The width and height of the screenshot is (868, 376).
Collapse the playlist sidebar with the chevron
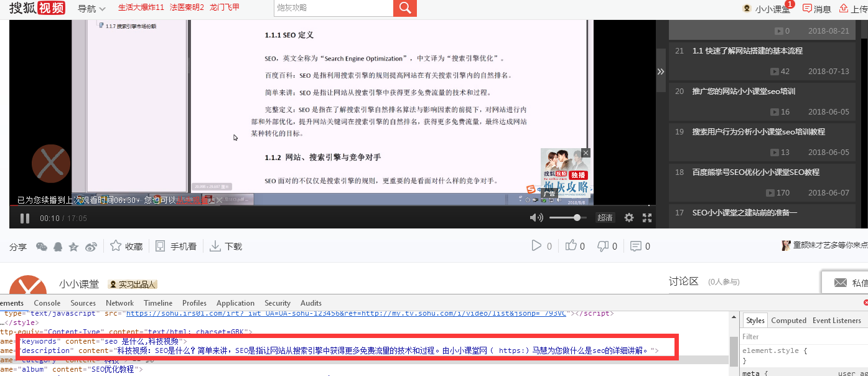[661, 72]
